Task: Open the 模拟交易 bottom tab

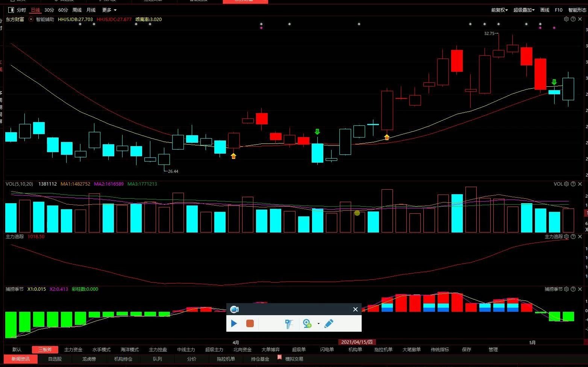Action: point(294,359)
